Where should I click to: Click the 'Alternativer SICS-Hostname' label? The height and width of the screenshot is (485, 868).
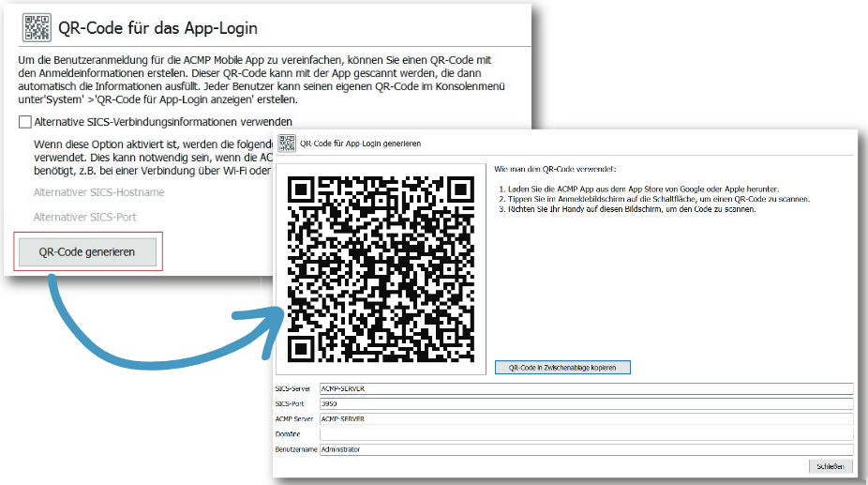[x=99, y=192]
